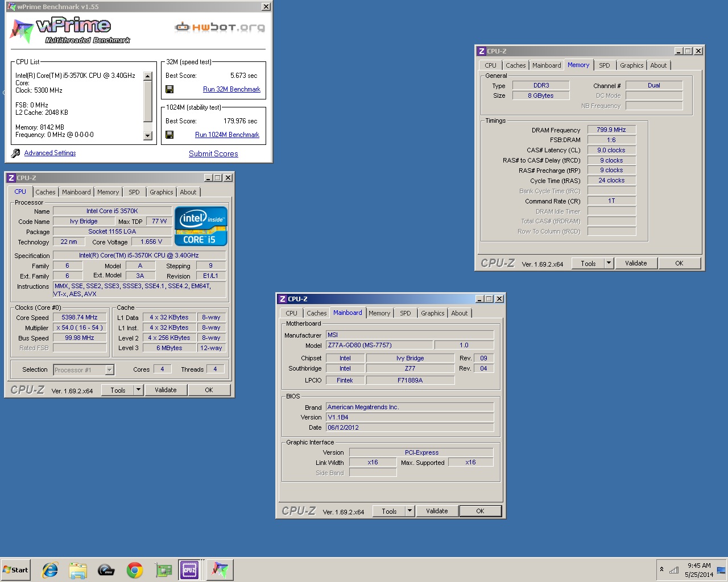Open Internet Explorer from the taskbar
This screenshot has width=728, height=582.
pyautogui.click(x=50, y=570)
